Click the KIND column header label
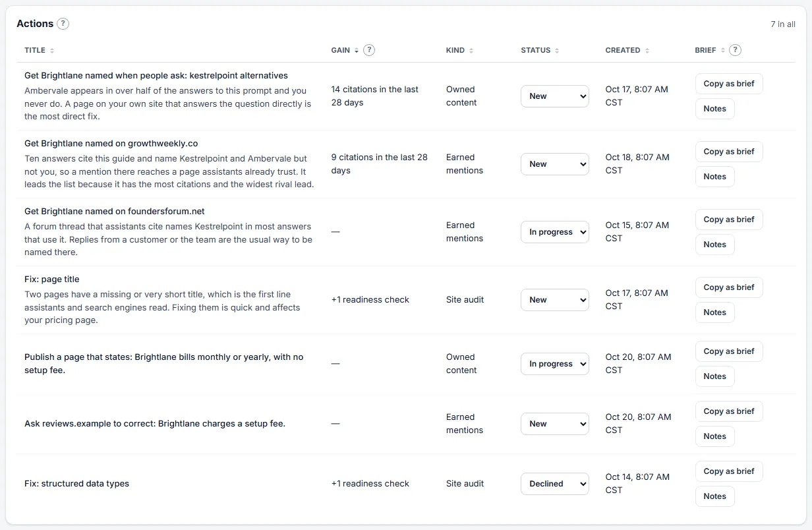This screenshot has width=812, height=530. [455, 51]
